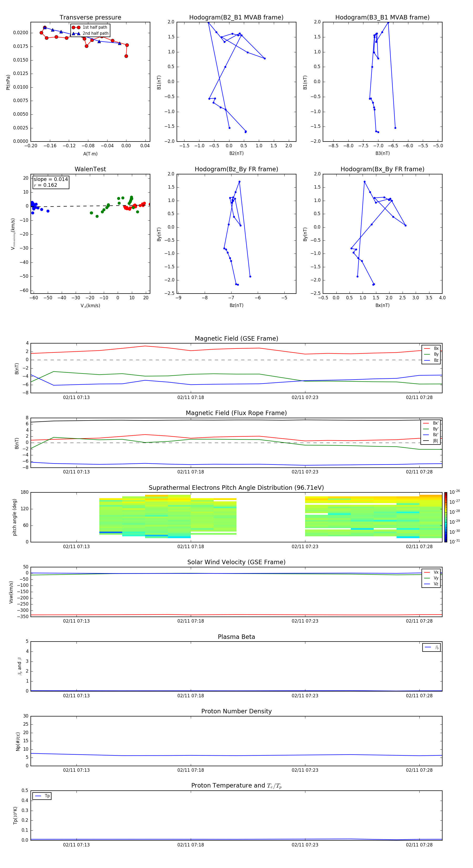The image size is (473, 868).
Task: Click the 'Tp(10^6K)' y-axis label
Action: pyautogui.click(x=15, y=815)
